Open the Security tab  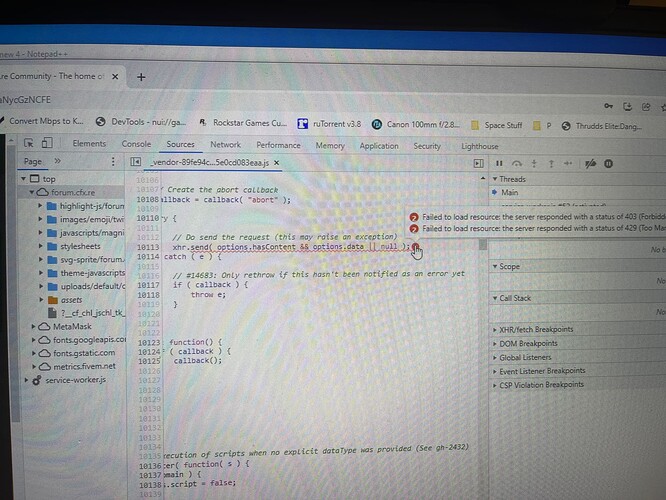pyautogui.click(x=427, y=146)
